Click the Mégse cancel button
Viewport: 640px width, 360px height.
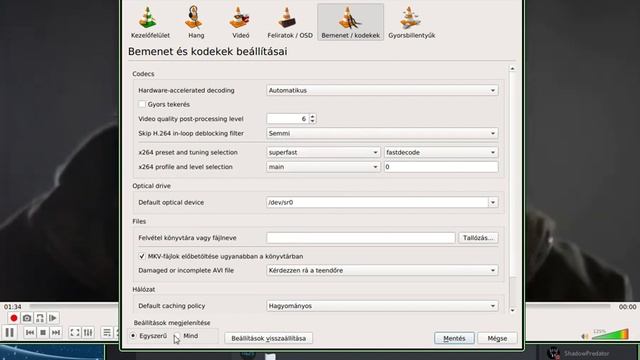(497, 338)
